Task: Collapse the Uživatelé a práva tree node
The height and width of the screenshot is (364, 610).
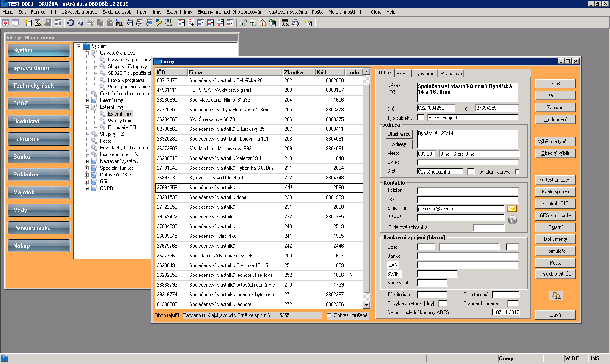Action: click(x=86, y=53)
